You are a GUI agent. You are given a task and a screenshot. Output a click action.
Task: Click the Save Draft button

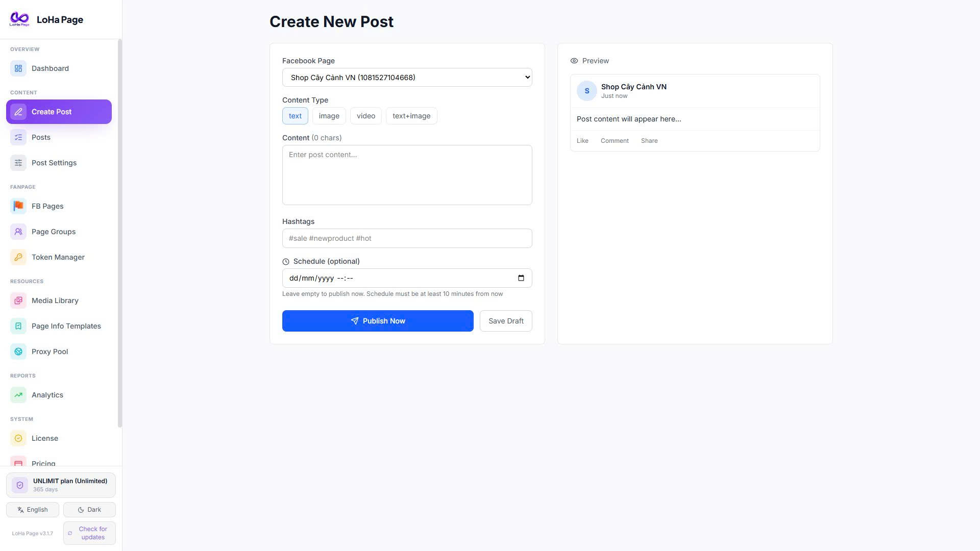click(x=506, y=321)
